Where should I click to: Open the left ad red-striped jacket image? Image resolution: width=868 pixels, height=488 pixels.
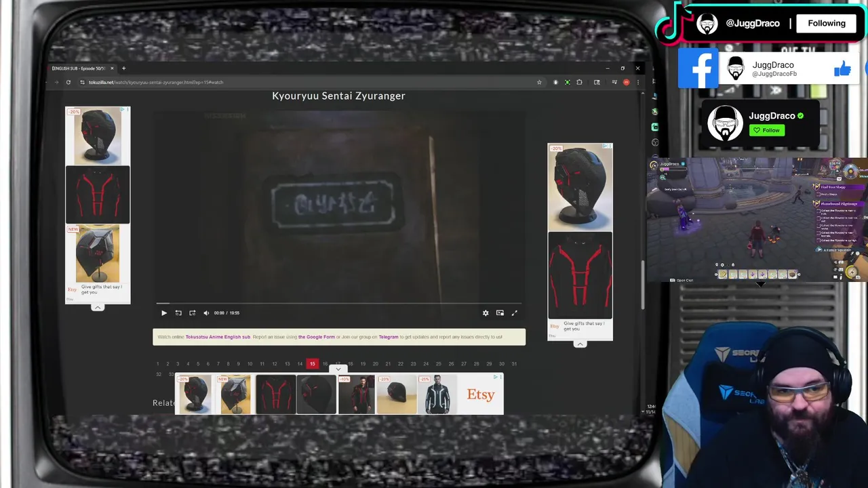98,195
